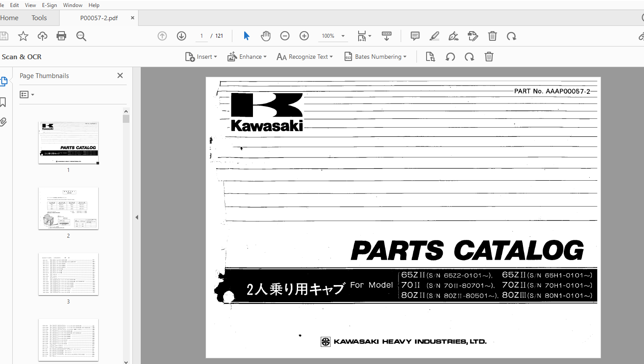Image resolution: width=644 pixels, height=364 pixels.
Task: Select page 1 thumbnail
Action: (x=68, y=143)
